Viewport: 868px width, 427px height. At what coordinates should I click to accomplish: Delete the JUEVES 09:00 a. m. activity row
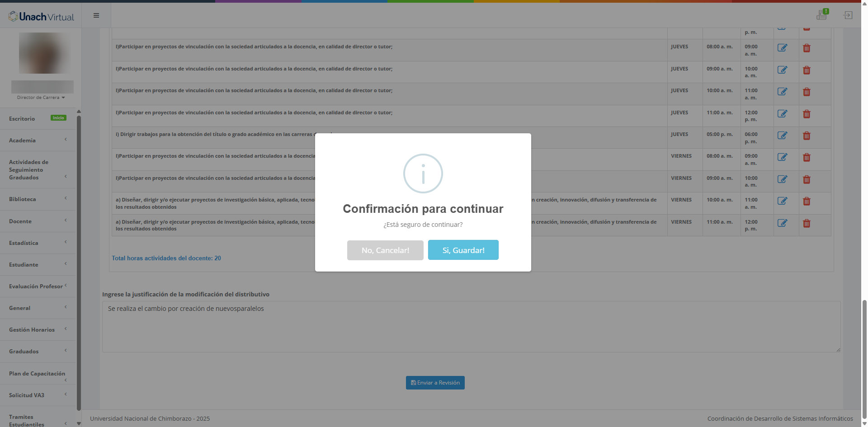click(807, 70)
